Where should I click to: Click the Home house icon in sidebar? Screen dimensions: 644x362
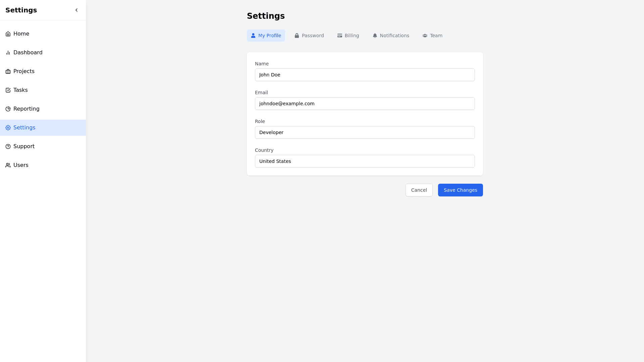click(x=8, y=34)
